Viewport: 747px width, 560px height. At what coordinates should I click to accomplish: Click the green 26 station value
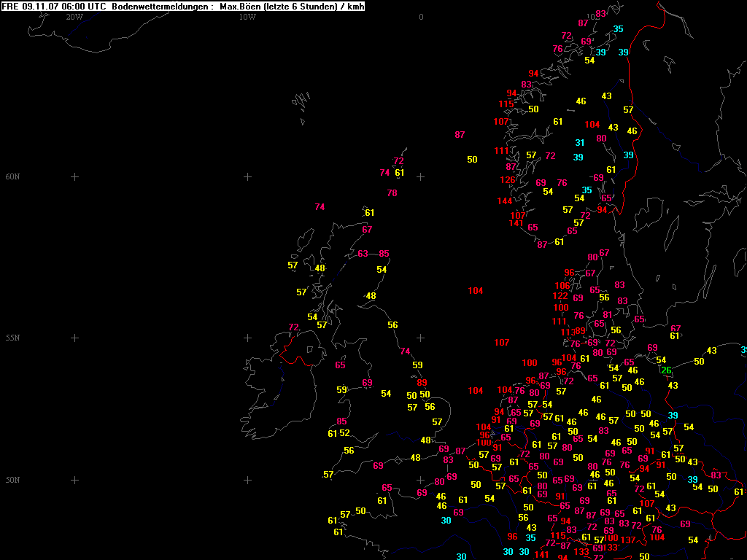click(666, 370)
